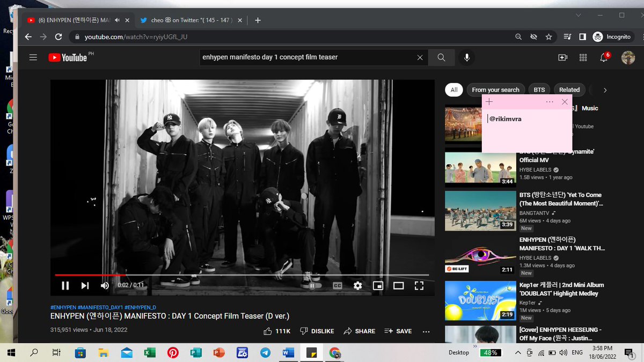
Task: Open the account avatar menu
Action: tap(628, 57)
